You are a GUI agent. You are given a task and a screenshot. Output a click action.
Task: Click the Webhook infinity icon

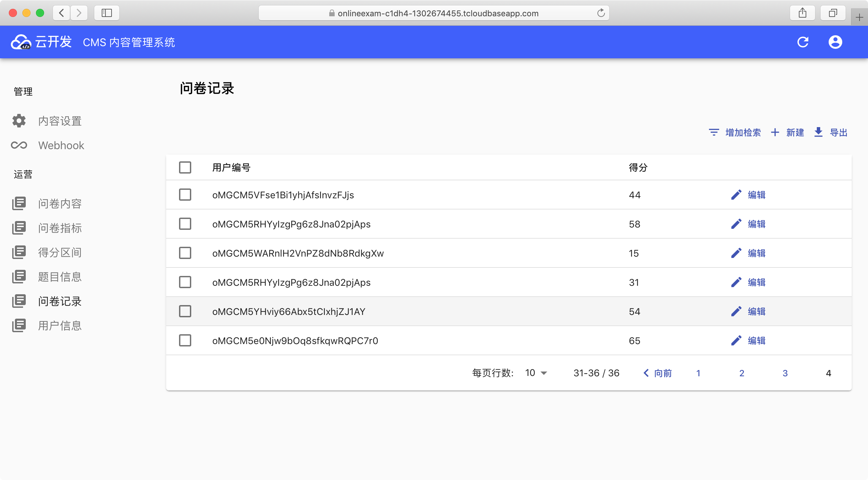click(x=19, y=145)
